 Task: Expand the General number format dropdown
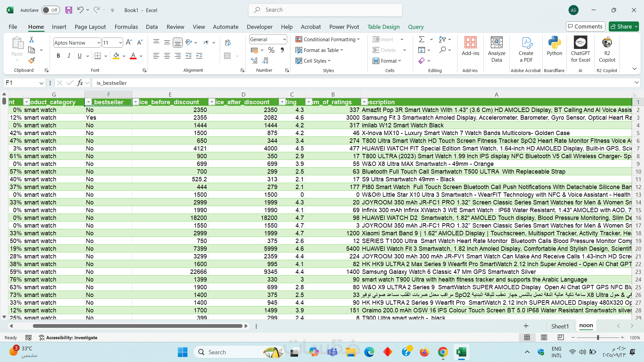[x=284, y=40]
